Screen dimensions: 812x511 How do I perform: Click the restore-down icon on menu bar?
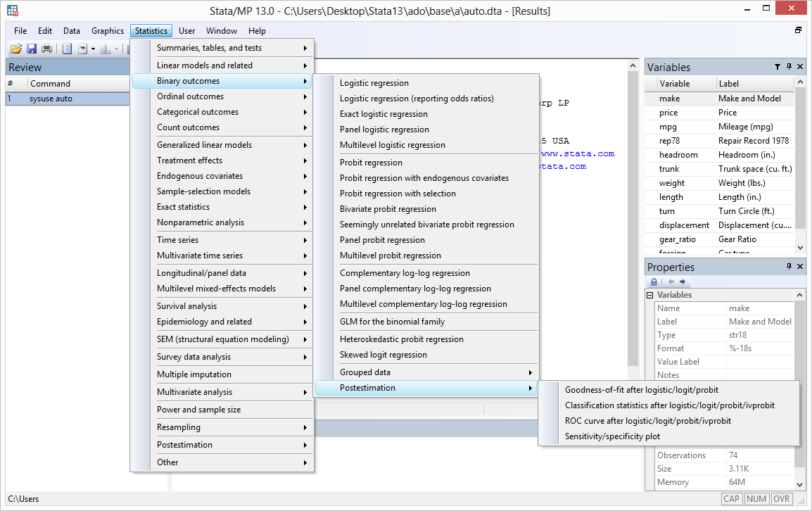pos(799,30)
